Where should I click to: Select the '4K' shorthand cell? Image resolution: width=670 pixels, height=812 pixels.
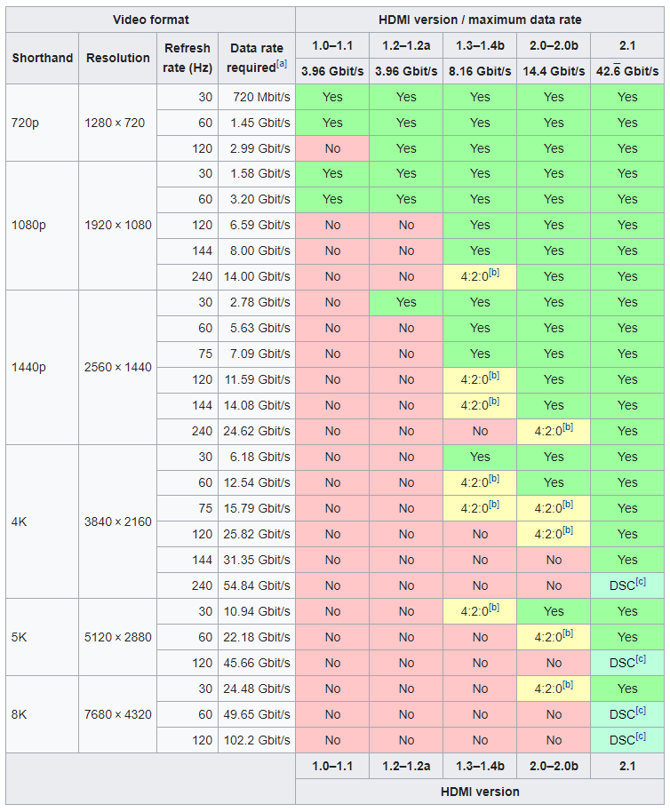[43, 521]
